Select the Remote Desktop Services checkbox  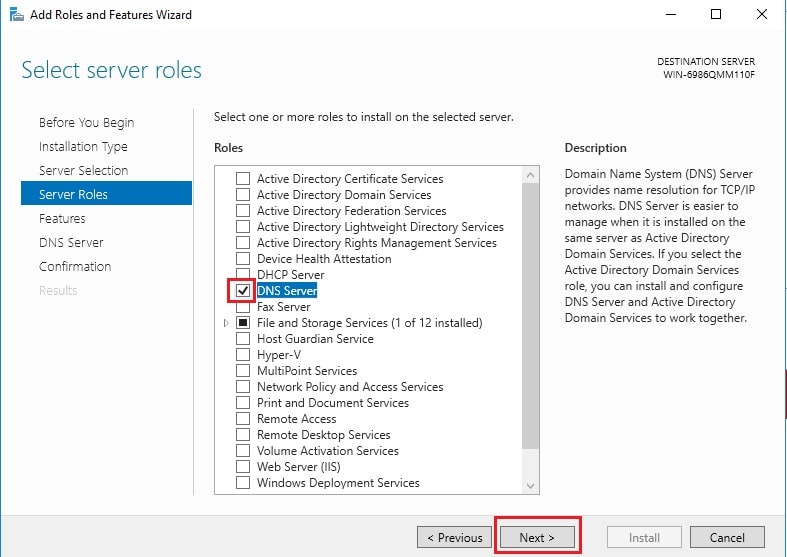point(243,435)
